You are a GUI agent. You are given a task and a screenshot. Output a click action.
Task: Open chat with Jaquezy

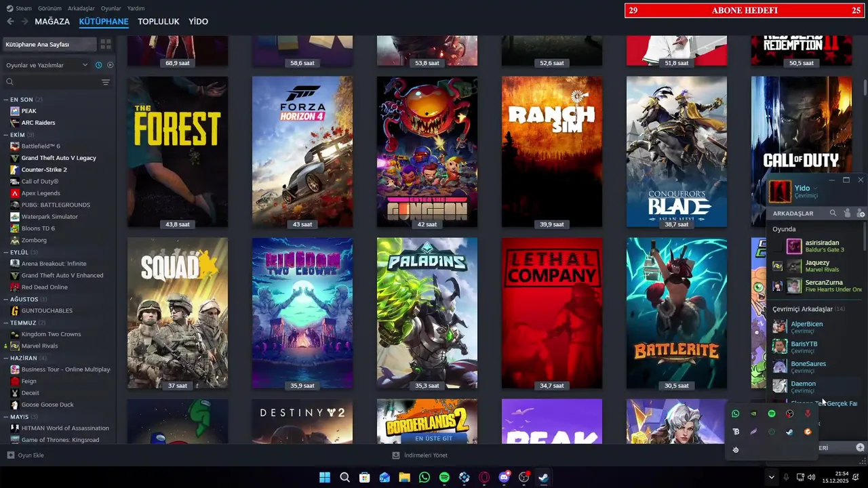pos(816,266)
